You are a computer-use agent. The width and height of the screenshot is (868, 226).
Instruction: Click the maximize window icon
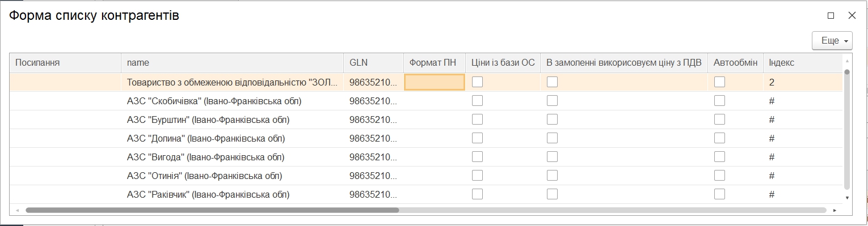click(x=831, y=16)
